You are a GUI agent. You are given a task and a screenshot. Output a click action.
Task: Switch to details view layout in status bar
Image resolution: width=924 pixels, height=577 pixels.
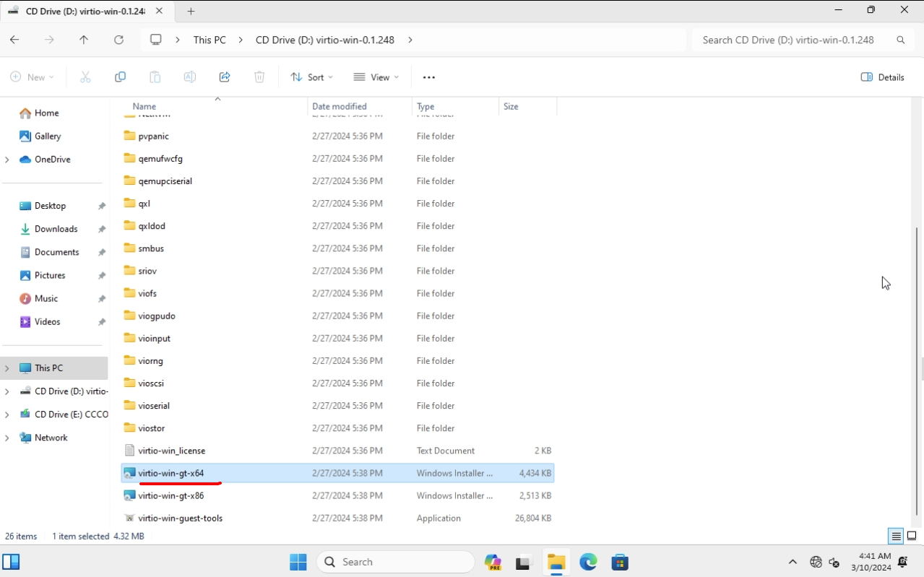[x=896, y=536]
